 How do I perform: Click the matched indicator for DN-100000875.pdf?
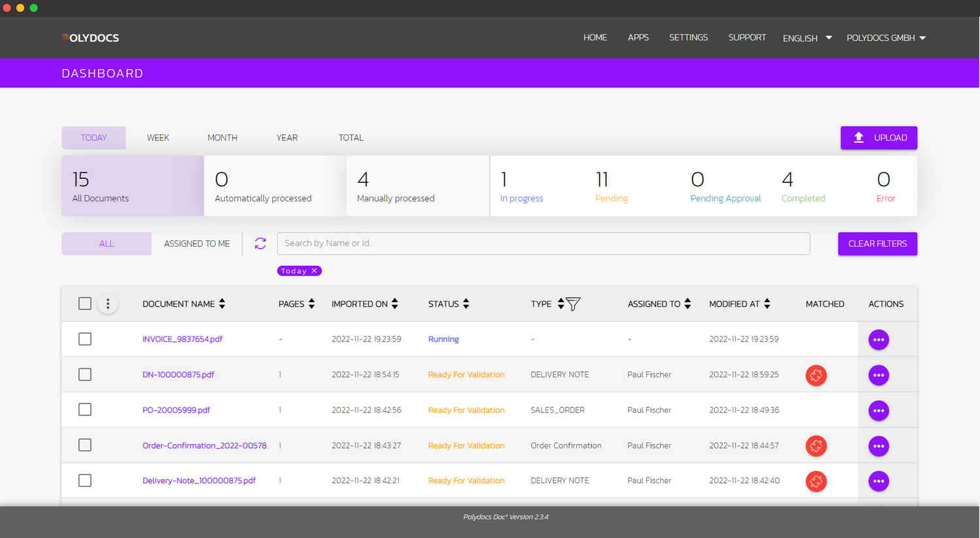click(816, 375)
